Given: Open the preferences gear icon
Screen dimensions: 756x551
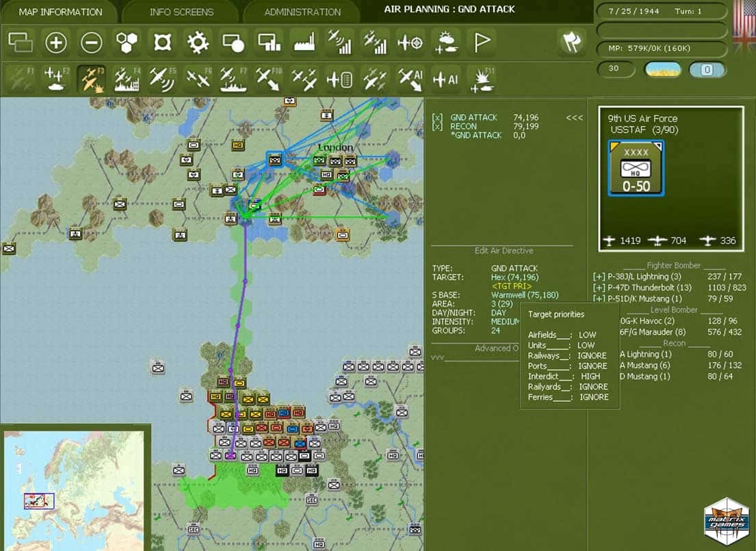Looking at the screenshot, I should (x=198, y=42).
